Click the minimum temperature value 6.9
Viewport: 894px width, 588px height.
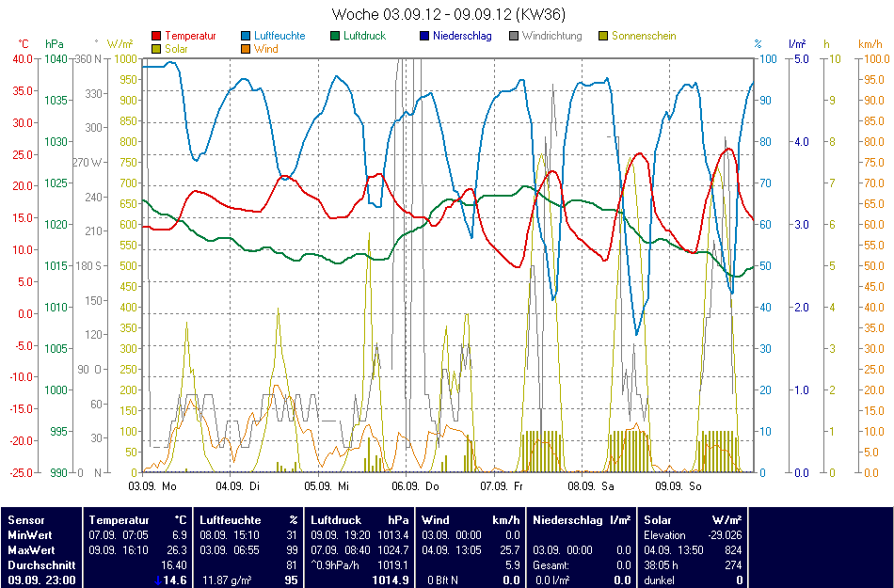point(179,535)
